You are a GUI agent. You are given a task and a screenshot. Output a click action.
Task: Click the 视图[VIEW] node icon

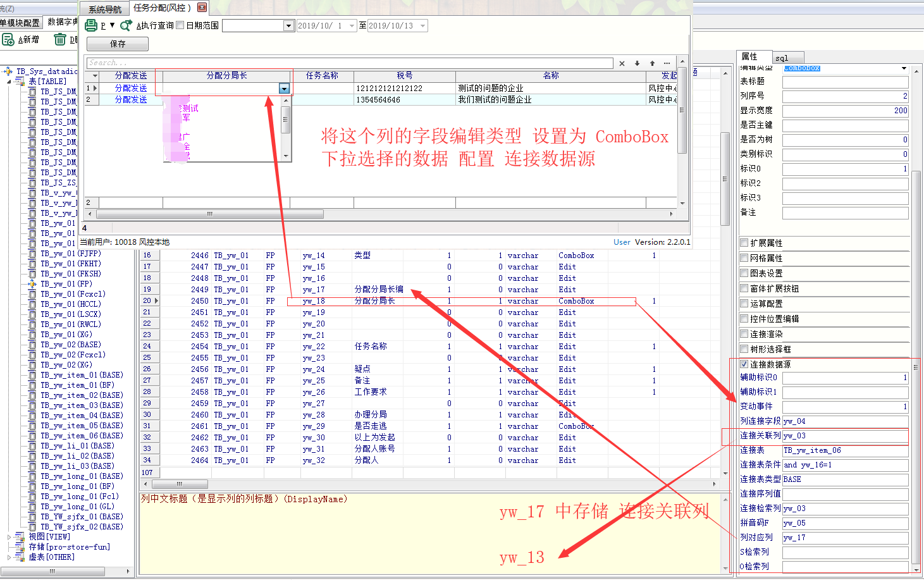(20, 537)
